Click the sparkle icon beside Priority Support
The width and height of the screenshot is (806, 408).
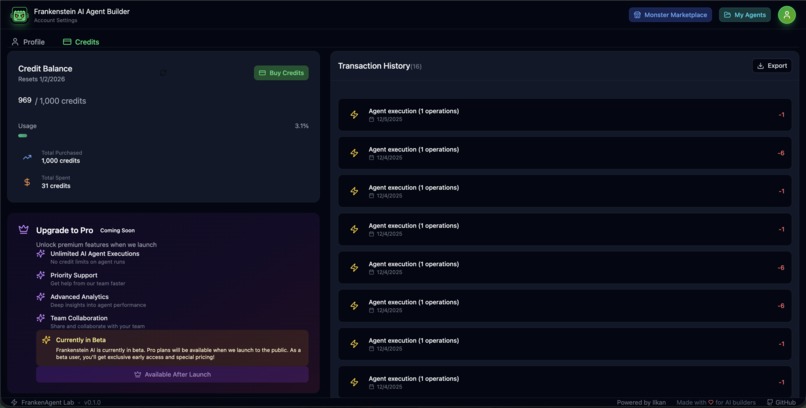point(41,275)
